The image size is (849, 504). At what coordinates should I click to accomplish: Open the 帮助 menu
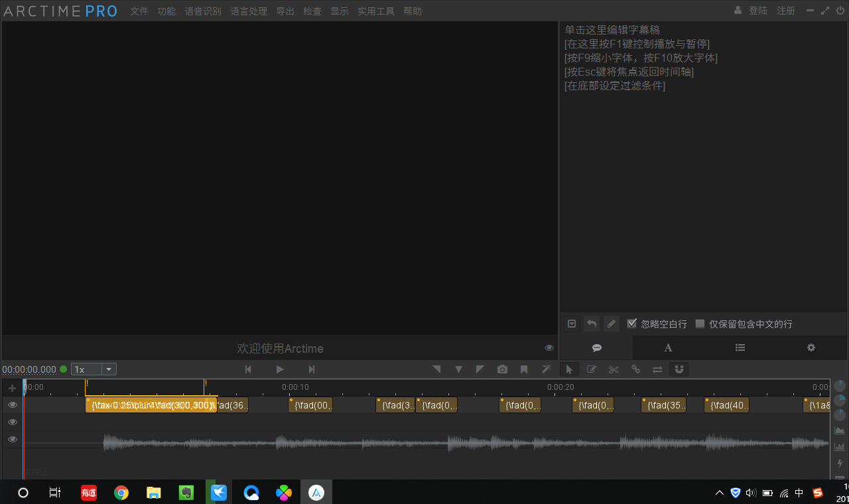413,11
